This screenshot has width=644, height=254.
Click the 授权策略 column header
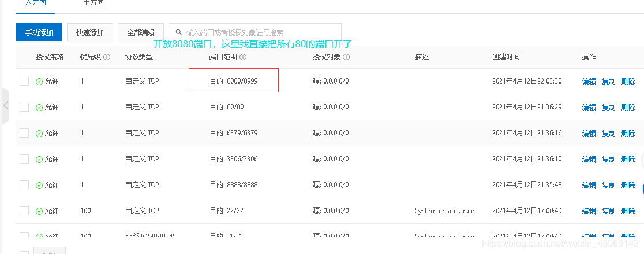coord(50,57)
